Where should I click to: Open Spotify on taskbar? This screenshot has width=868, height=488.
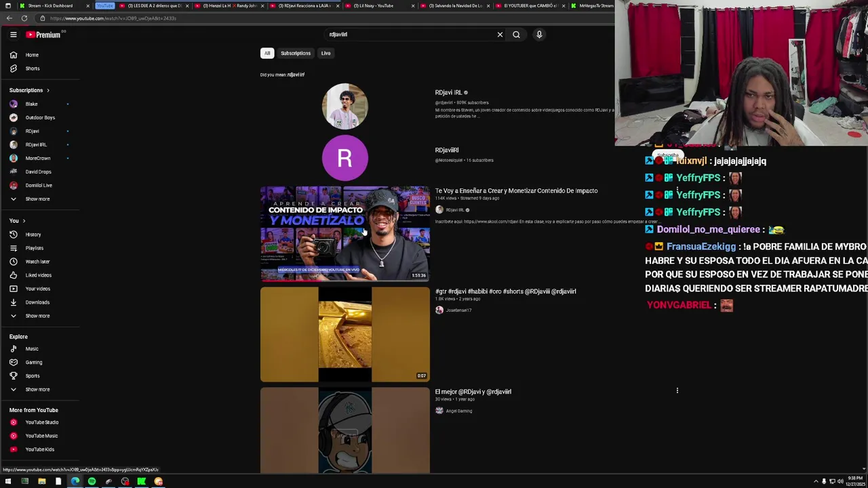click(x=92, y=481)
